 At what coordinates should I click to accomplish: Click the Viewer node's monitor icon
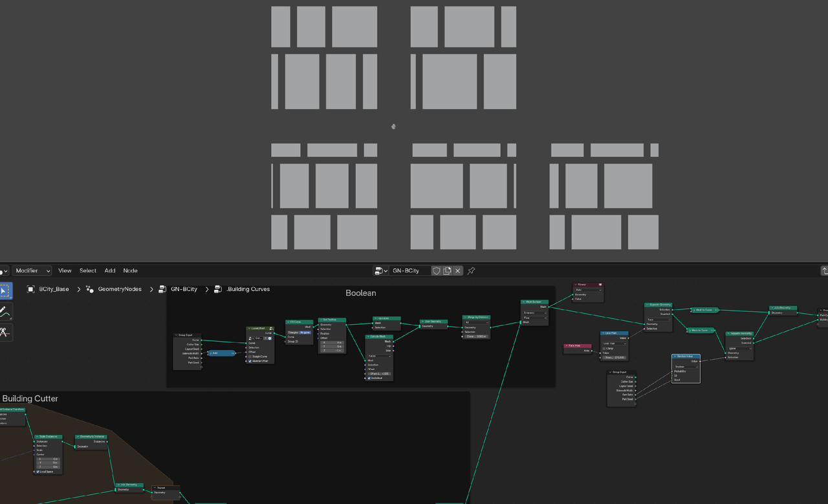tap(600, 284)
